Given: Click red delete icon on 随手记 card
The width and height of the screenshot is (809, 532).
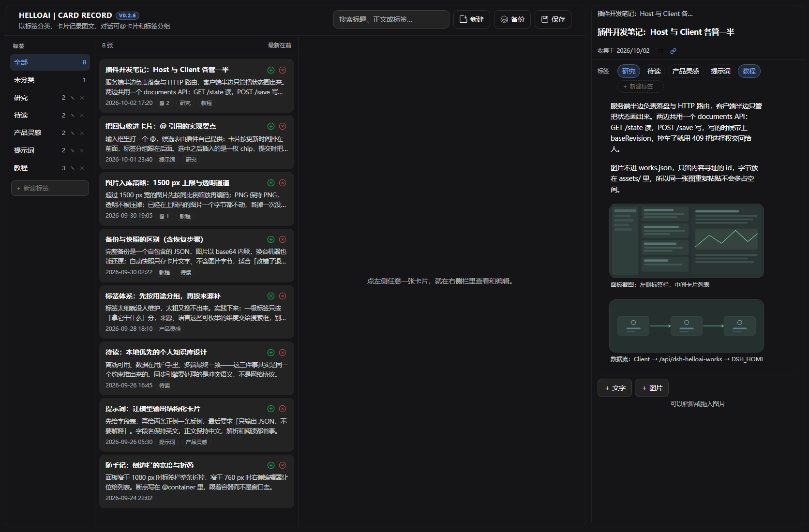Looking at the screenshot, I should coord(283,465).
